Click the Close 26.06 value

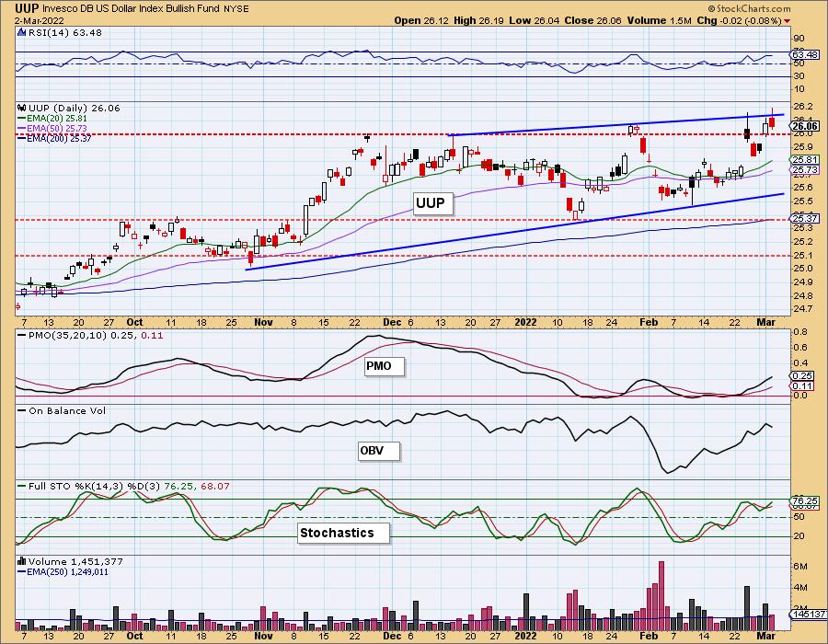pyautogui.click(x=593, y=20)
